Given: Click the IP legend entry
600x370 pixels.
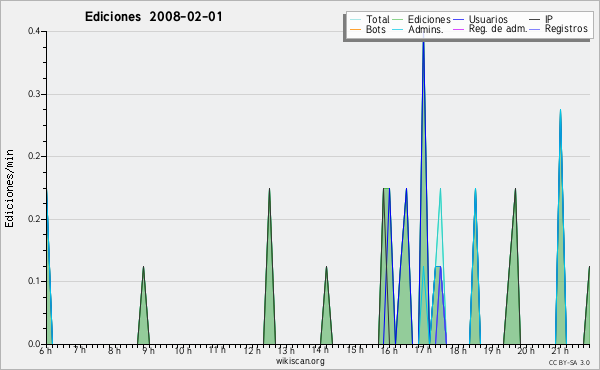Looking at the screenshot, I should coord(541,19).
